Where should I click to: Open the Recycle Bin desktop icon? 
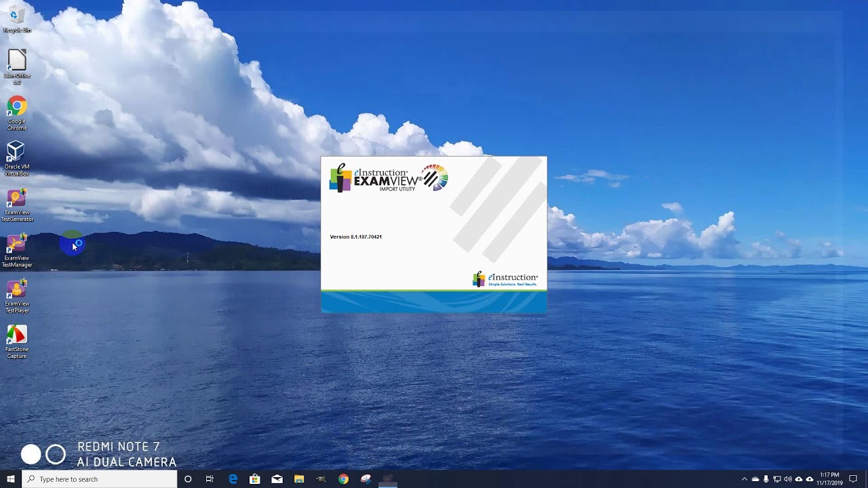[x=17, y=18]
